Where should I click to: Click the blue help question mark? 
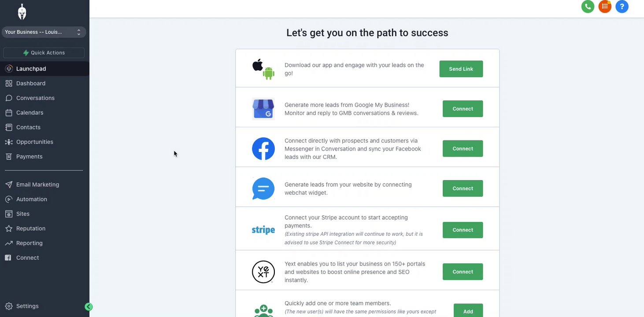coord(622,7)
